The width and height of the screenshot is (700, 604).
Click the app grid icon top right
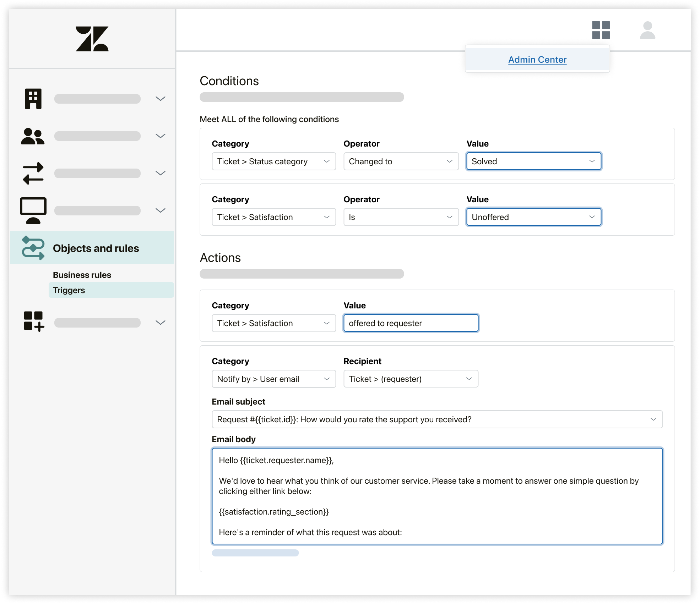(x=601, y=29)
